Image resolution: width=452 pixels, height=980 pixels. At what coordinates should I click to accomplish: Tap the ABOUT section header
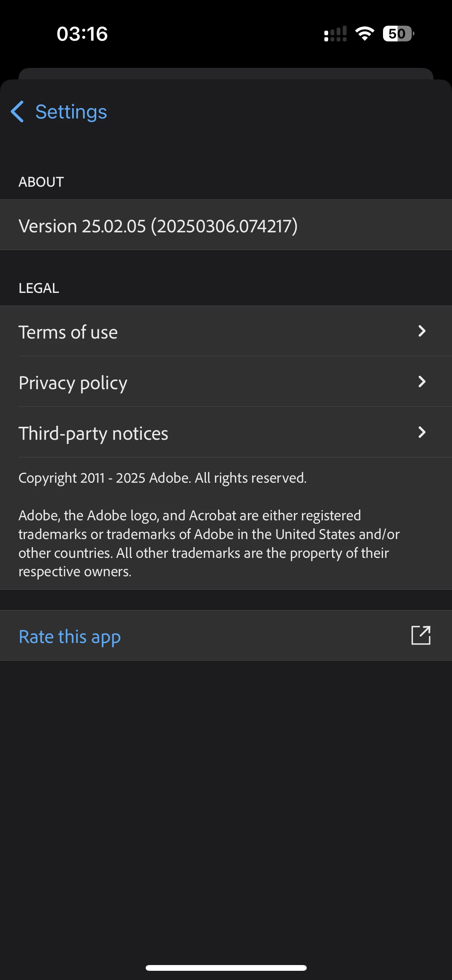point(41,182)
